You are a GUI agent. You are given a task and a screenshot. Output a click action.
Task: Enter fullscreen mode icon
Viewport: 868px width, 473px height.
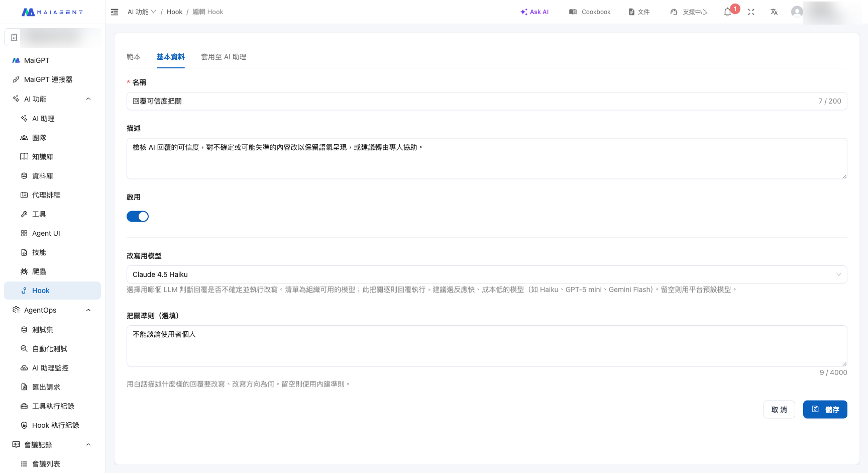point(751,12)
